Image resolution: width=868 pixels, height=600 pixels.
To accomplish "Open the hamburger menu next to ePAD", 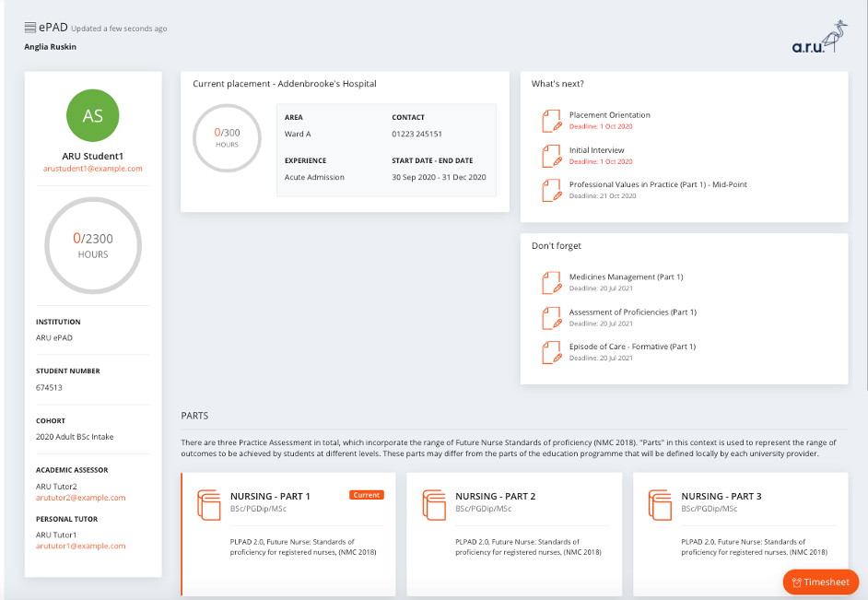I will click(30, 28).
